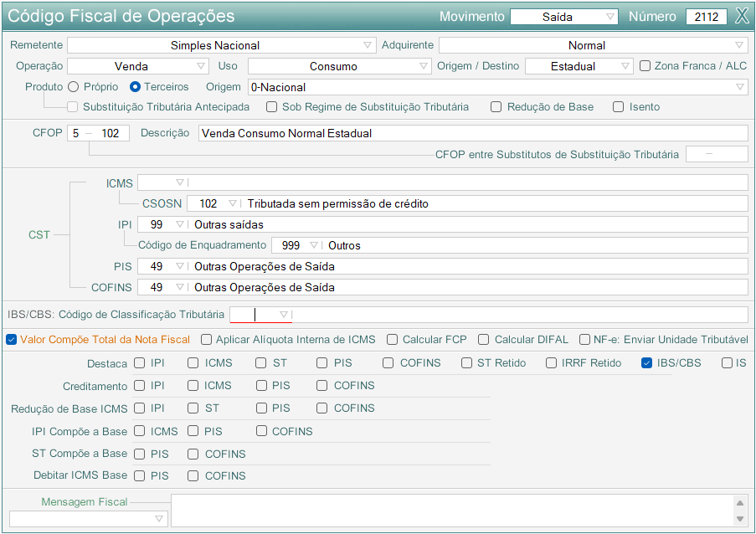This screenshot has width=756, height=534.
Task: Enable the Zona Franca / ALC checkbox
Action: (x=645, y=65)
